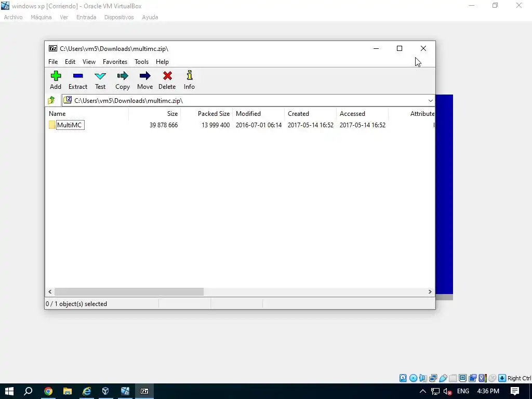
Task: Click the ENG language indicator
Action: coord(463,391)
